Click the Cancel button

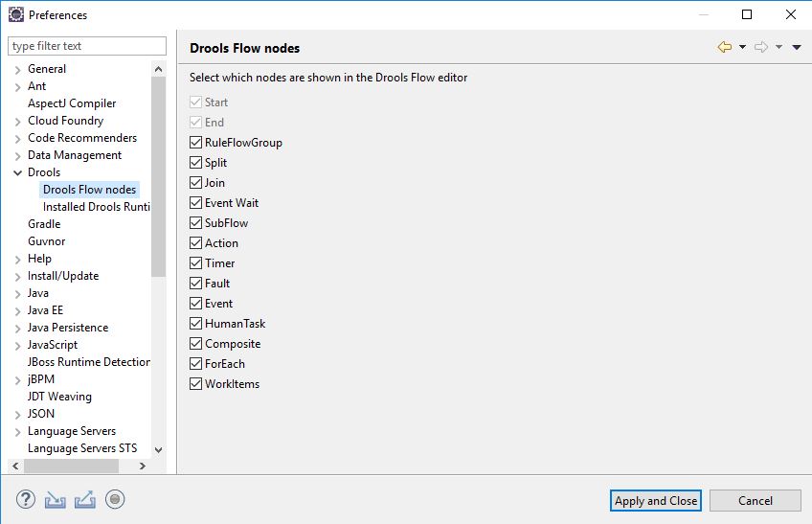[x=756, y=500]
